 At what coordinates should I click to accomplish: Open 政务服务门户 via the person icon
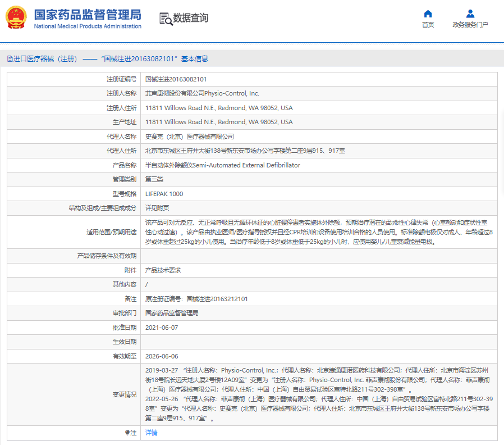pos(470,13)
